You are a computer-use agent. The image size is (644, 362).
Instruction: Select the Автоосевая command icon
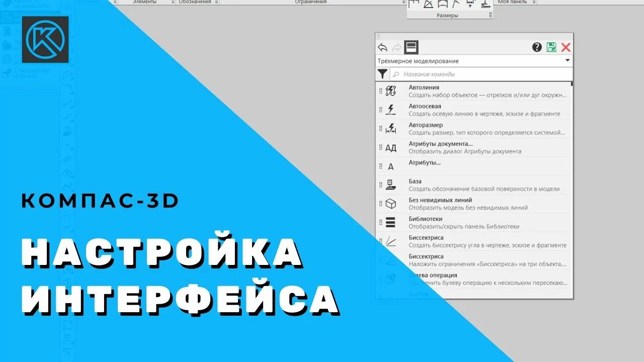(x=391, y=110)
